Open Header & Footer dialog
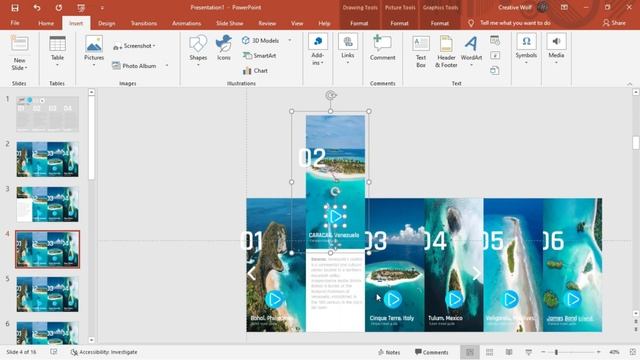Viewport: 640px width, 360px height. 446,51
